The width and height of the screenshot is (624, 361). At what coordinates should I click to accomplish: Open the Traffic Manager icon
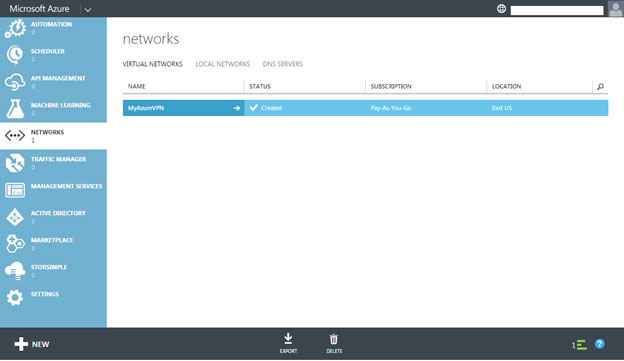(15, 163)
